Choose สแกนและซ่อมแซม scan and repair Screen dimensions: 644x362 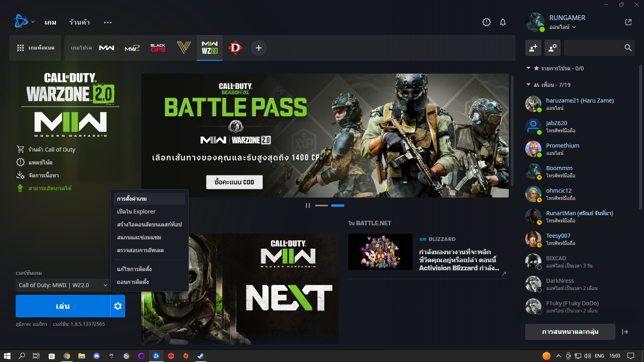click(149, 237)
